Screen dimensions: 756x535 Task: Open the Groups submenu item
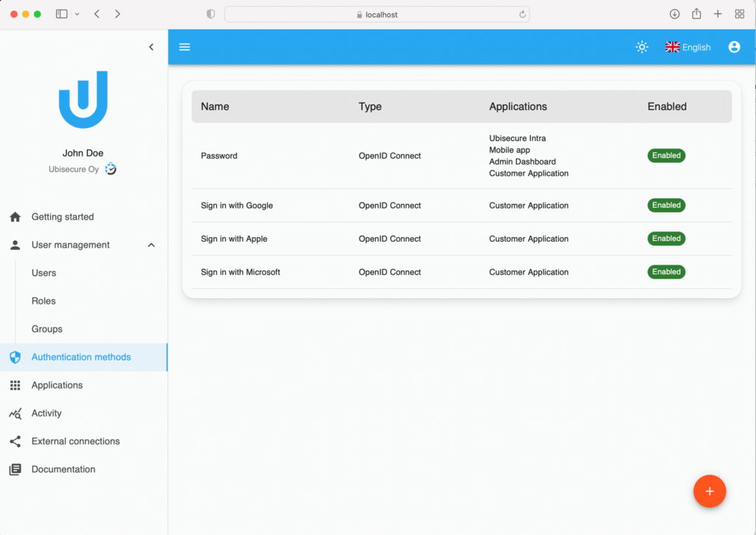[x=47, y=329]
